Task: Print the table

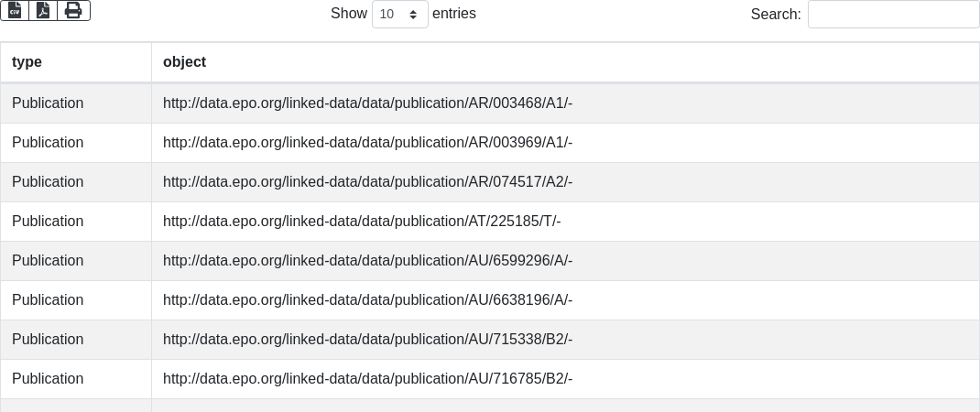Action: (x=73, y=10)
